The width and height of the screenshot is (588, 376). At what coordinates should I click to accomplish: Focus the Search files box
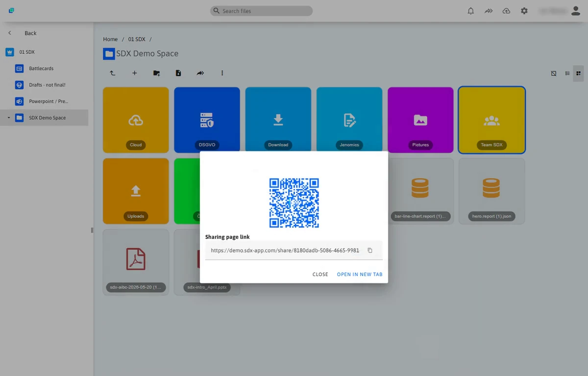pyautogui.click(x=261, y=11)
